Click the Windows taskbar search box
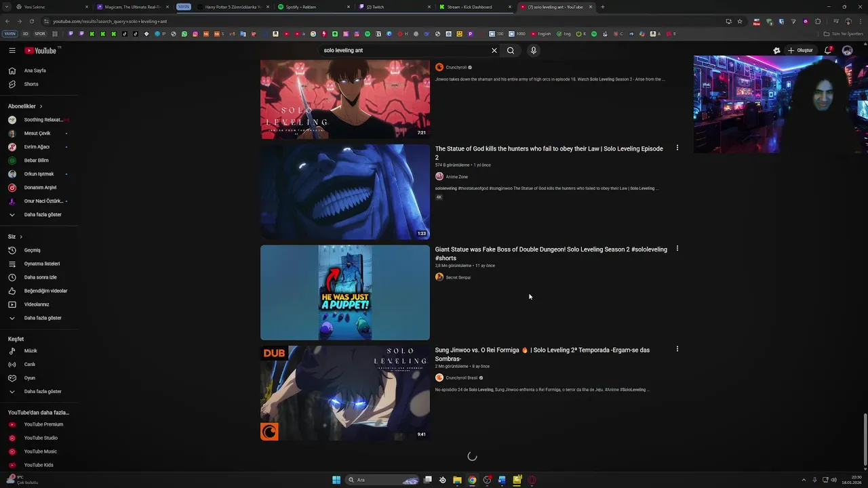 [383, 480]
